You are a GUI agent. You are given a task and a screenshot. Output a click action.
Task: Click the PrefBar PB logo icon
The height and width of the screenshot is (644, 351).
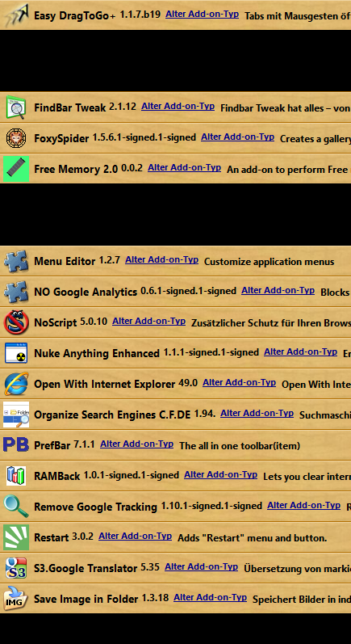pyautogui.click(x=16, y=444)
